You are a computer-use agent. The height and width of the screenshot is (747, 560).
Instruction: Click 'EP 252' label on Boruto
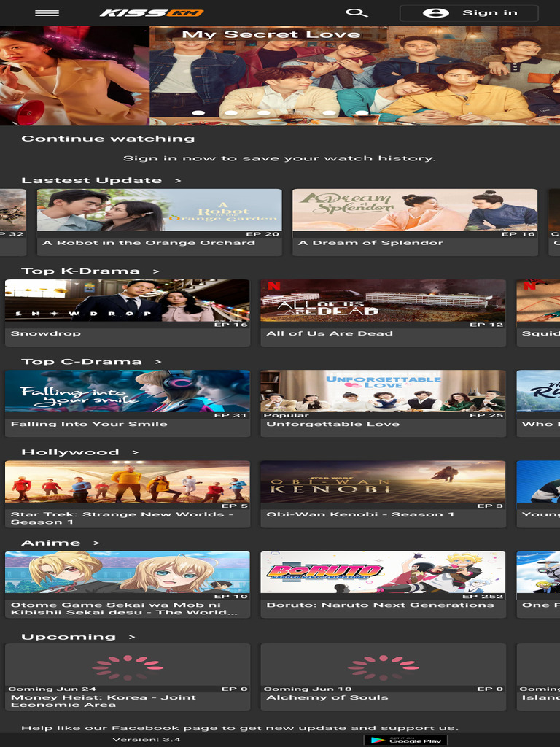(483, 597)
